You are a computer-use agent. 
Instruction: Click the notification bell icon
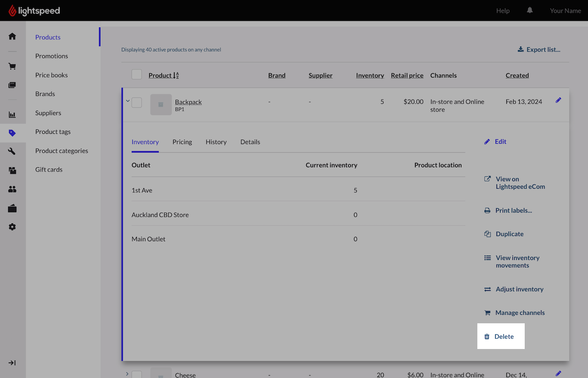tap(530, 11)
